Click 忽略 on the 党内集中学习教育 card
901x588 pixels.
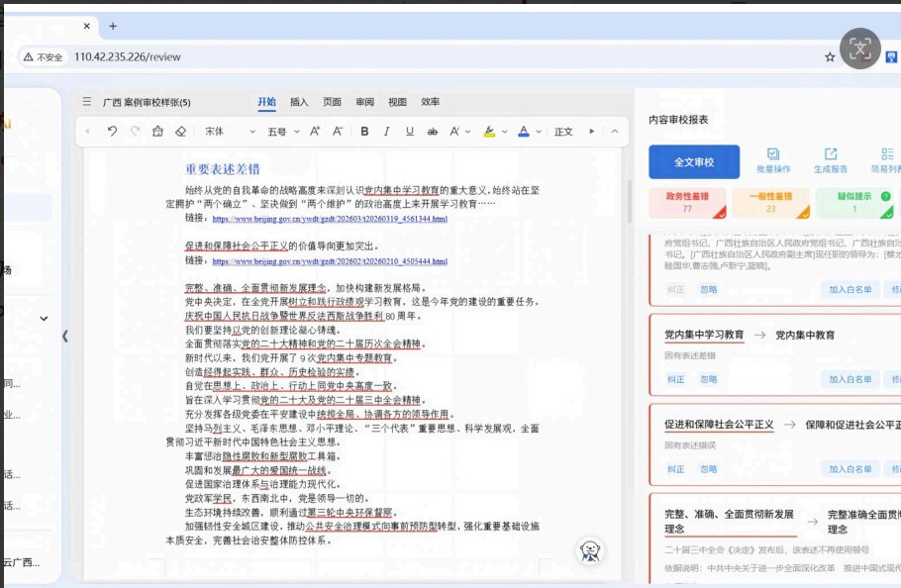point(709,379)
